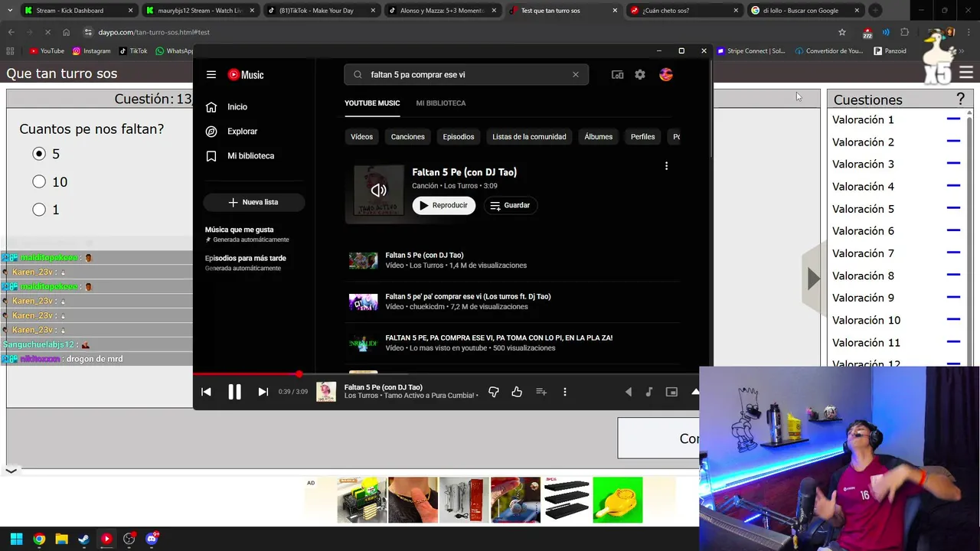Bookmark this page with the star icon
Image resolution: width=980 pixels, height=551 pixels.
pos(842,32)
